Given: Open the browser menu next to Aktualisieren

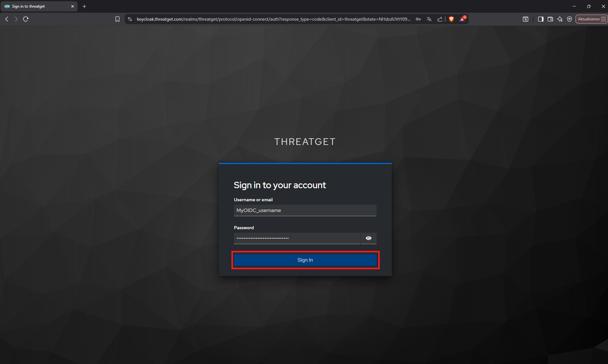Looking at the screenshot, I should (604, 19).
